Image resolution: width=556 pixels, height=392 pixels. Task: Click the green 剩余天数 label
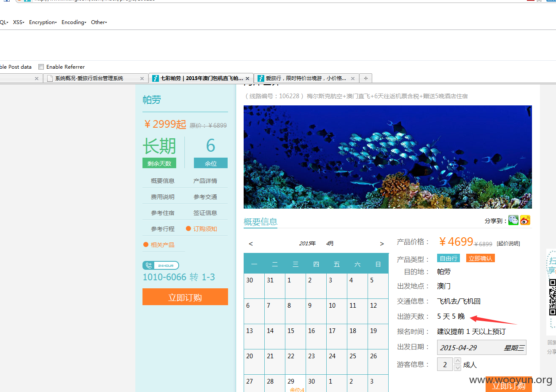pos(159,164)
